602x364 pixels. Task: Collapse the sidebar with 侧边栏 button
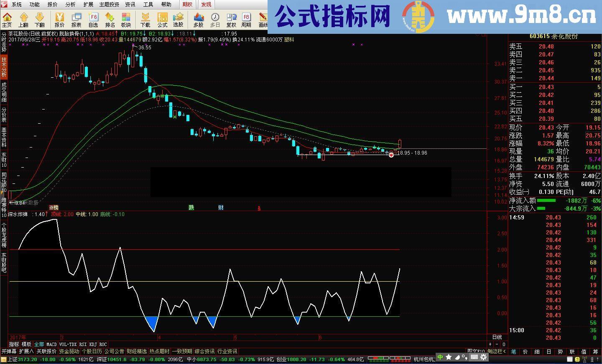[496, 351]
